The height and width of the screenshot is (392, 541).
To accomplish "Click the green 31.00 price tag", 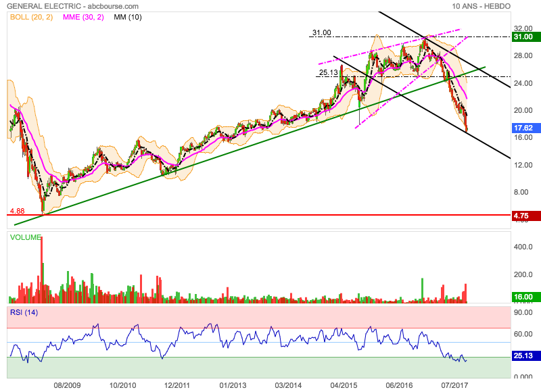I will coord(526,37).
